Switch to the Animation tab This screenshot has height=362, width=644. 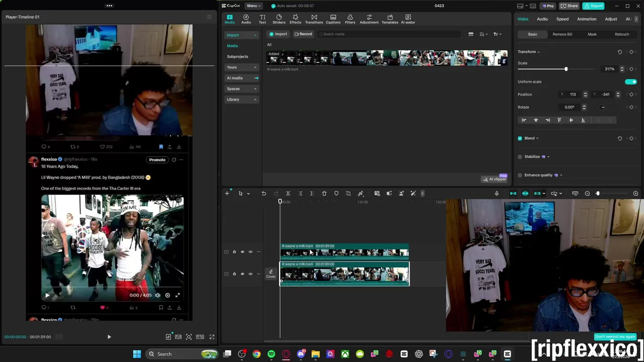coord(587,19)
